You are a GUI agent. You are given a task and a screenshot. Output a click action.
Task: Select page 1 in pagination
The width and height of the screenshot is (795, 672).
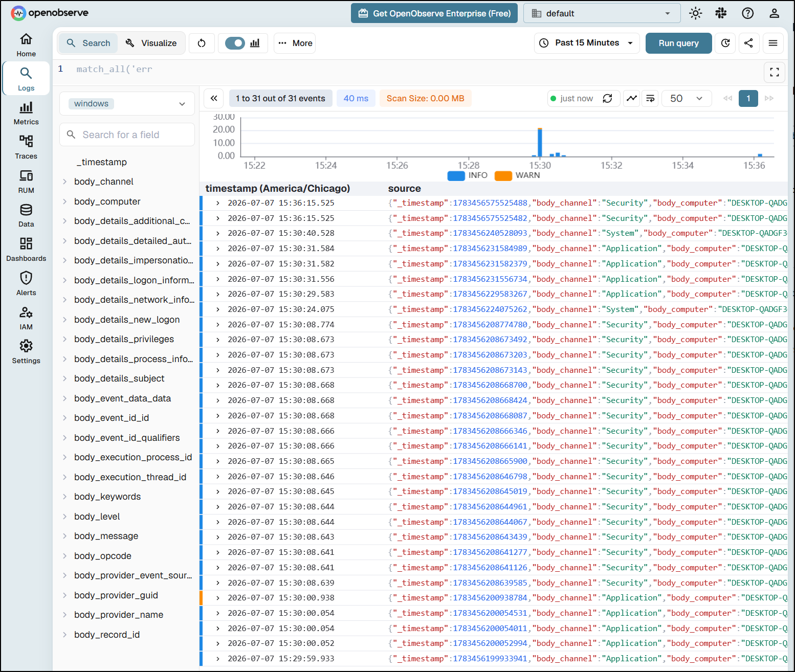point(748,98)
